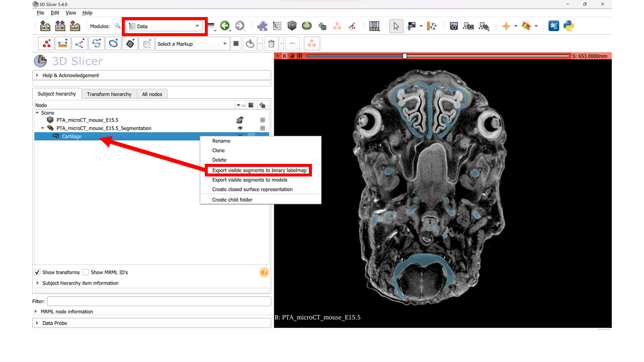The height and width of the screenshot is (362, 644).
Task: Choose Create closed surface representation
Action: (x=252, y=190)
